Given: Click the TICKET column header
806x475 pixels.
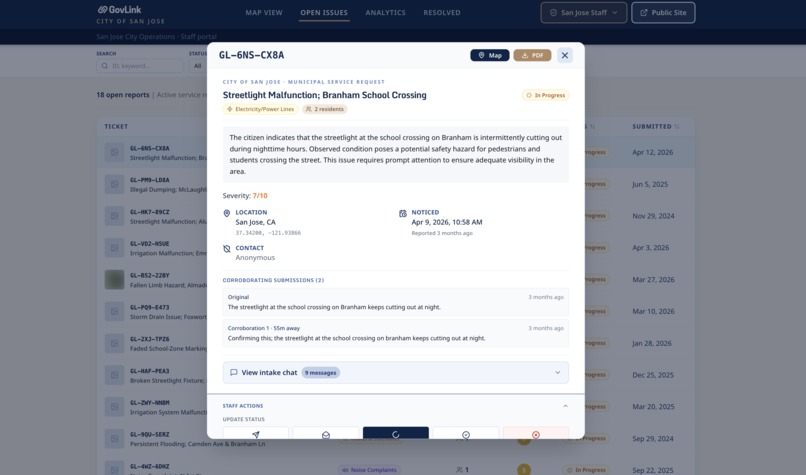Looking at the screenshot, I should 116,126.
